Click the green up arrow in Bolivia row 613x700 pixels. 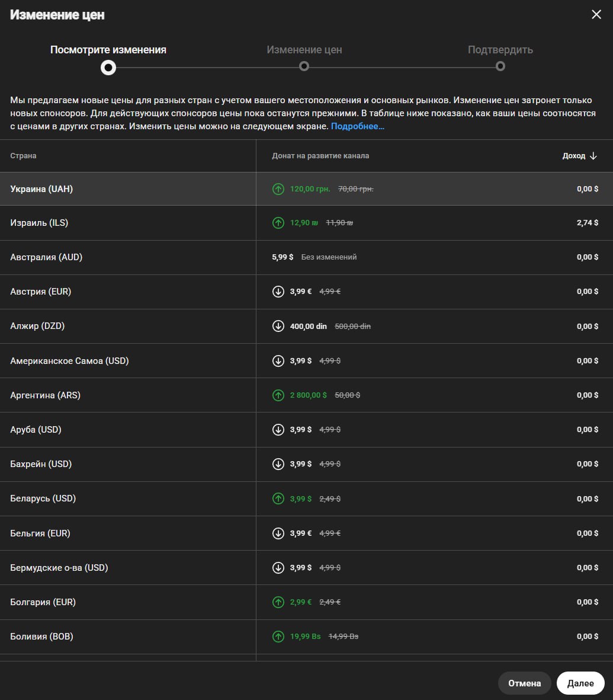coord(278,636)
